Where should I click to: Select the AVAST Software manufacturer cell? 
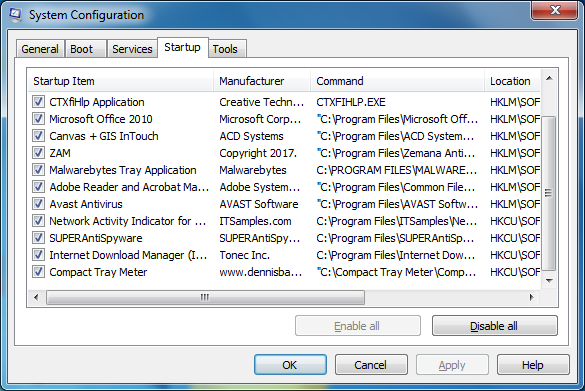point(259,204)
